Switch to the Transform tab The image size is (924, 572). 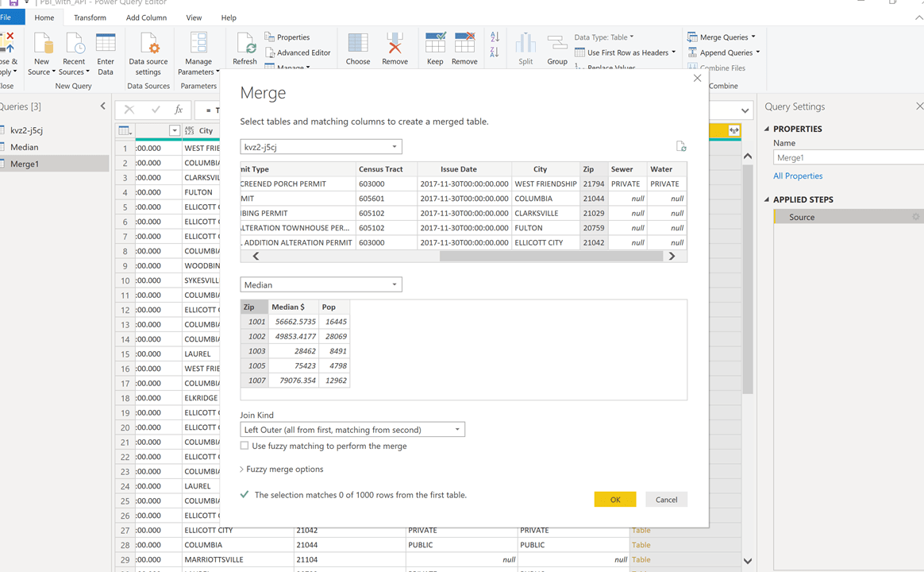(x=90, y=17)
